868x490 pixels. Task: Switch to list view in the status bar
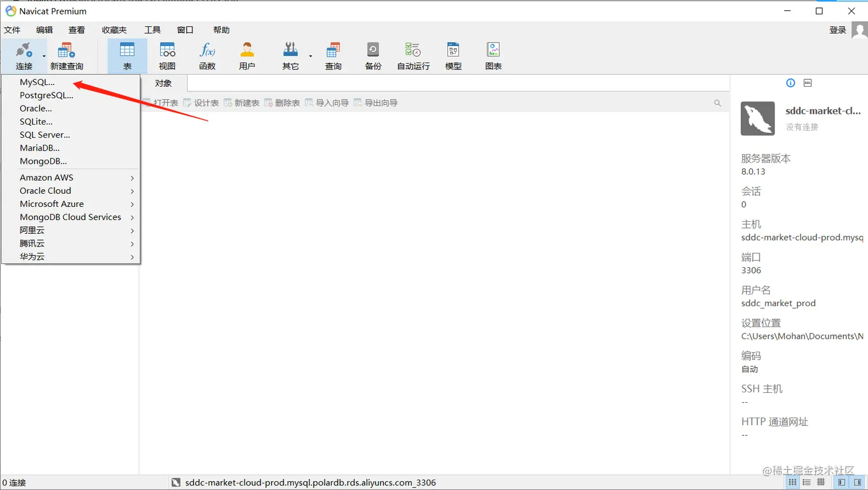pos(807,483)
